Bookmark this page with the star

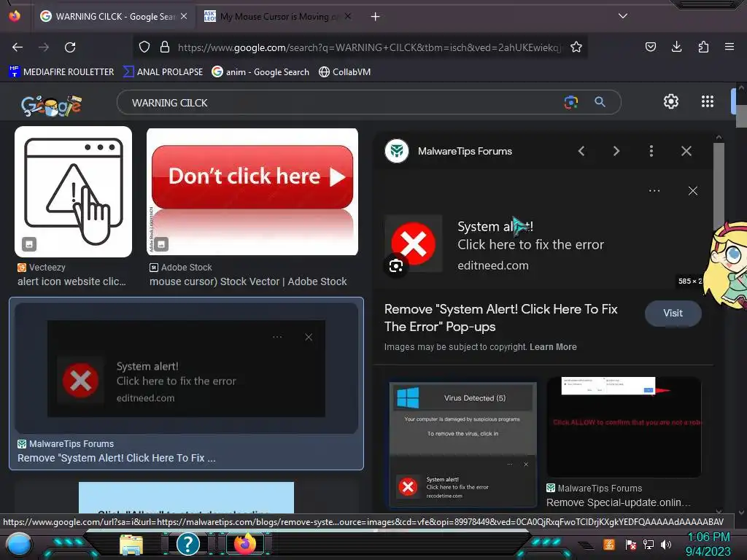tap(576, 47)
